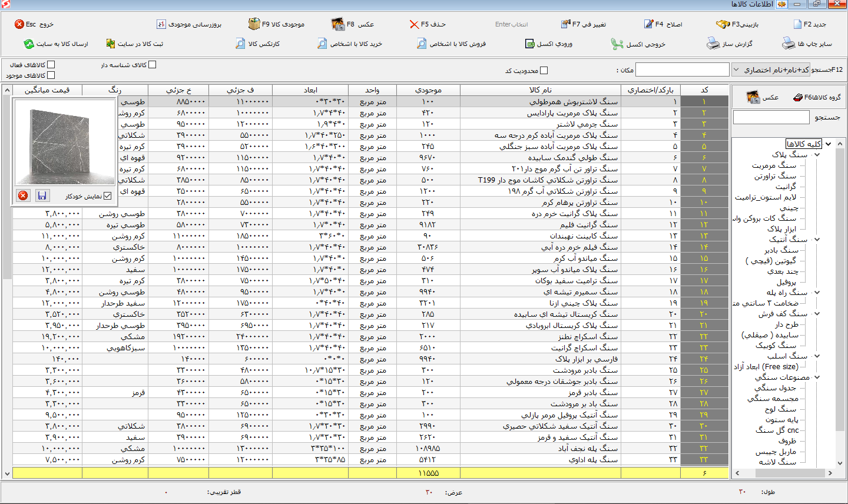Save image with floppy disk icon

tap(42, 195)
